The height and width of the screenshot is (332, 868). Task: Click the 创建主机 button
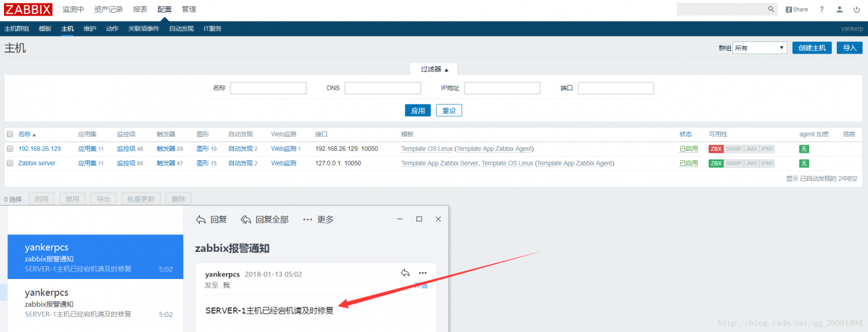point(812,48)
